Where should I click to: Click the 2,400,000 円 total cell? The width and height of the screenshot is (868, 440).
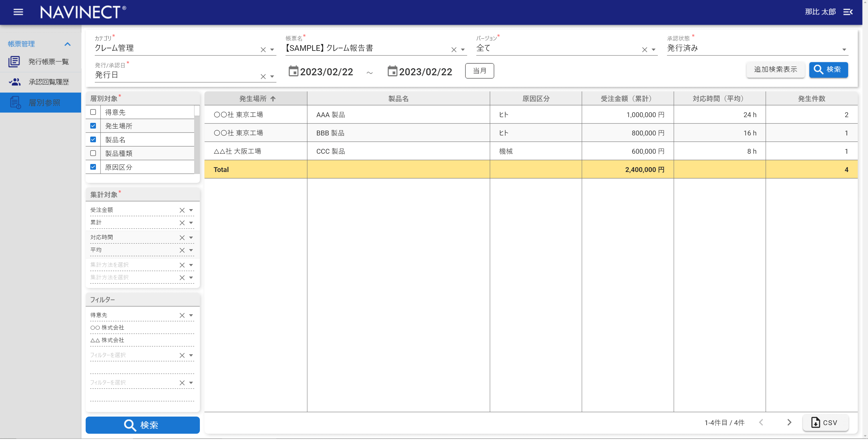[628, 169]
